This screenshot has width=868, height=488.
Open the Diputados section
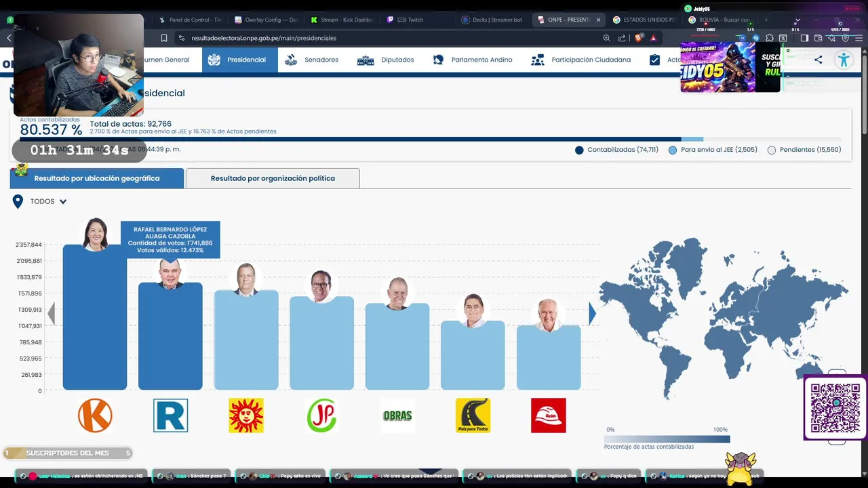click(x=386, y=60)
